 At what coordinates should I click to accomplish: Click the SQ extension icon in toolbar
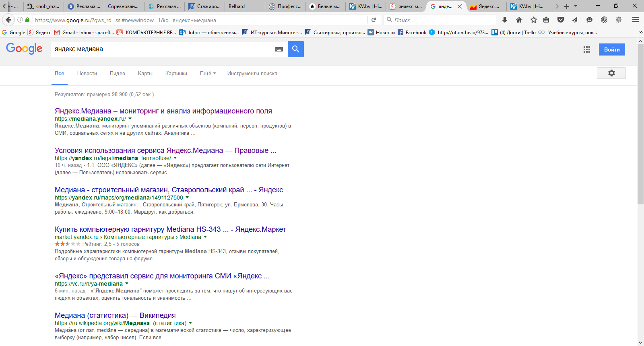click(x=619, y=20)
